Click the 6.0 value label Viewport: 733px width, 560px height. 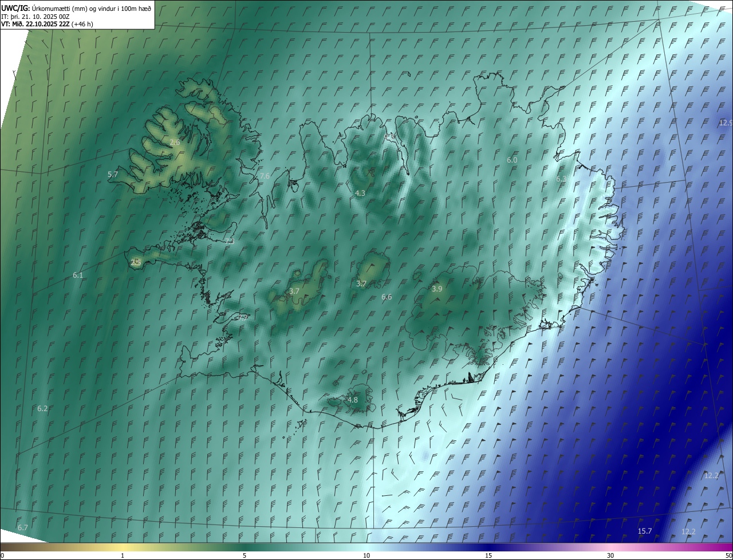coord(512,160)
